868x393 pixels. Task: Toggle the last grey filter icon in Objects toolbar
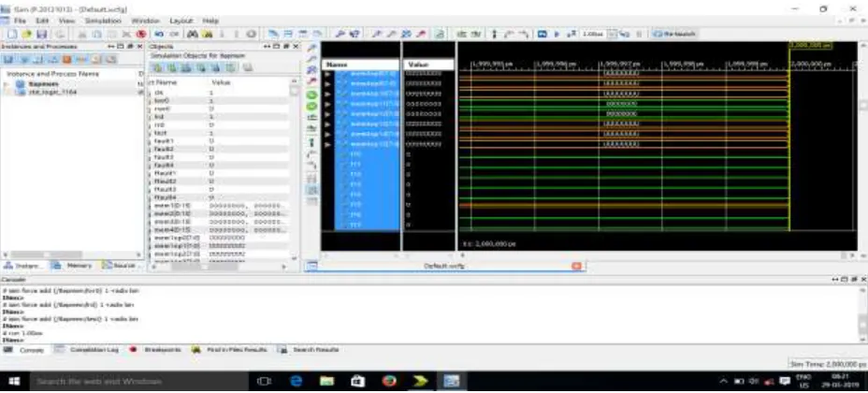(x=248, y=67)
